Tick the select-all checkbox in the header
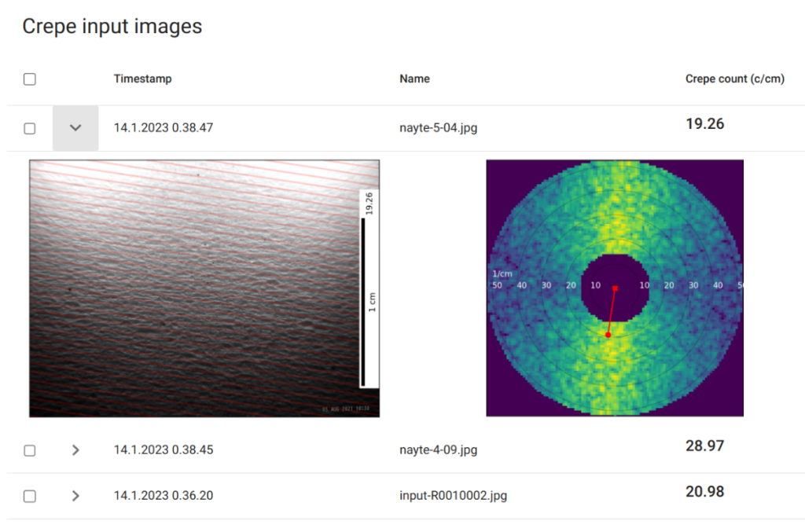Image resolution: width=805 pixels, height=532 pixels. pos(30,79)
